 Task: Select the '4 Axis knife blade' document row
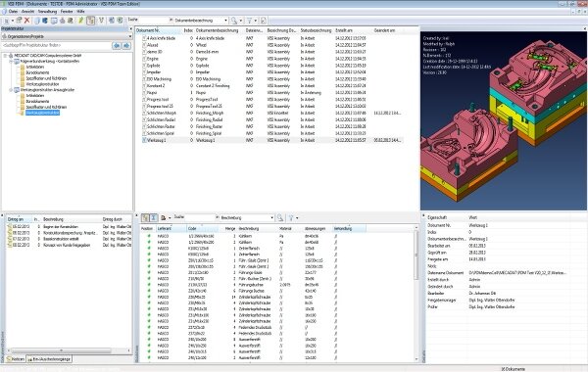coord(270,38)
